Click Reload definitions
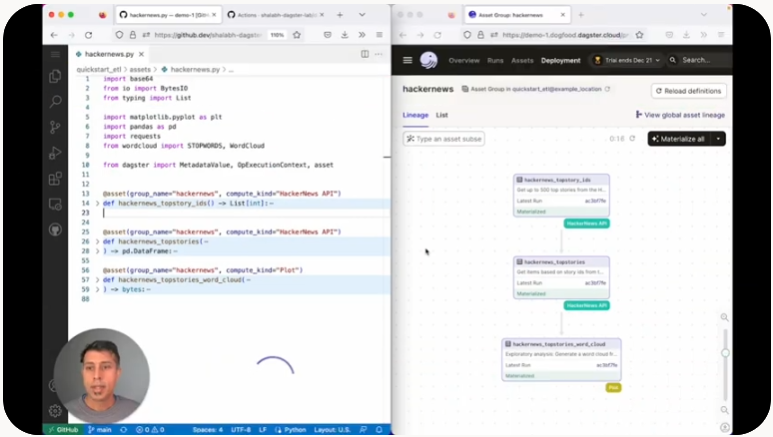773x437 pixels. 689,91
